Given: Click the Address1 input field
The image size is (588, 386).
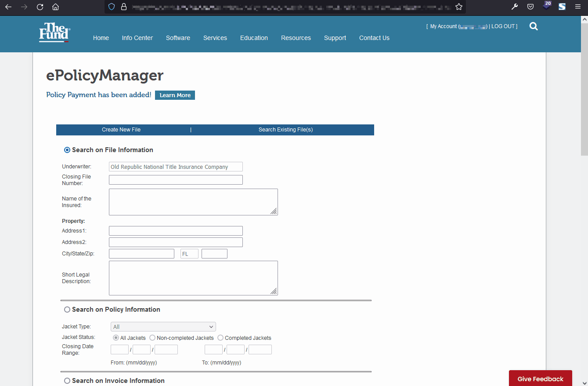Looking at the screenshot, I should click(x=176, y=231).
